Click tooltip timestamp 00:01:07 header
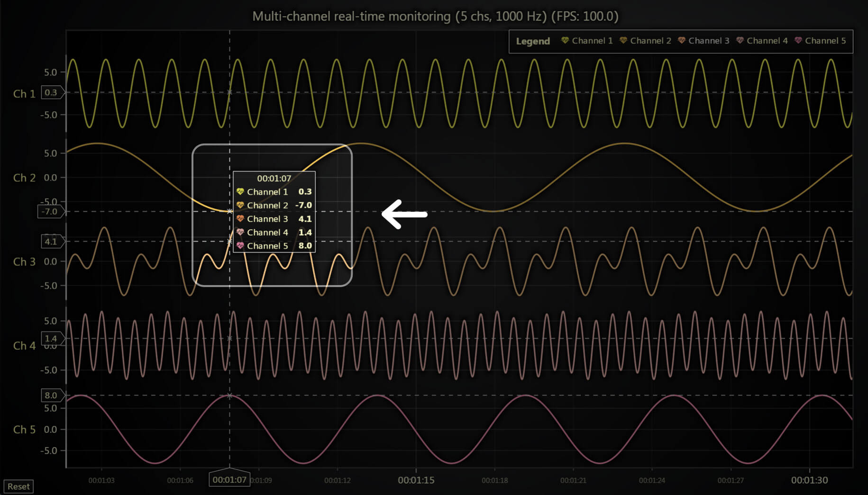The width and height of the screenshot is (868, 495). coord(274,179)
